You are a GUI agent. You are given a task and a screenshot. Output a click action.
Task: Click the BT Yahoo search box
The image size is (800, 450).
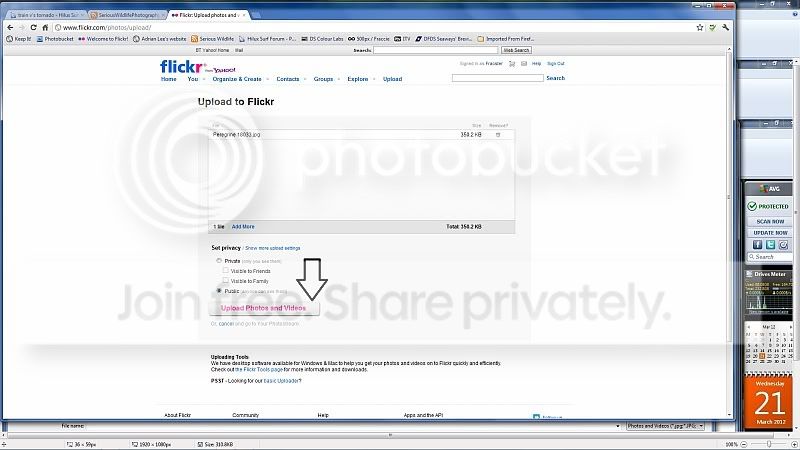point(435,50)
